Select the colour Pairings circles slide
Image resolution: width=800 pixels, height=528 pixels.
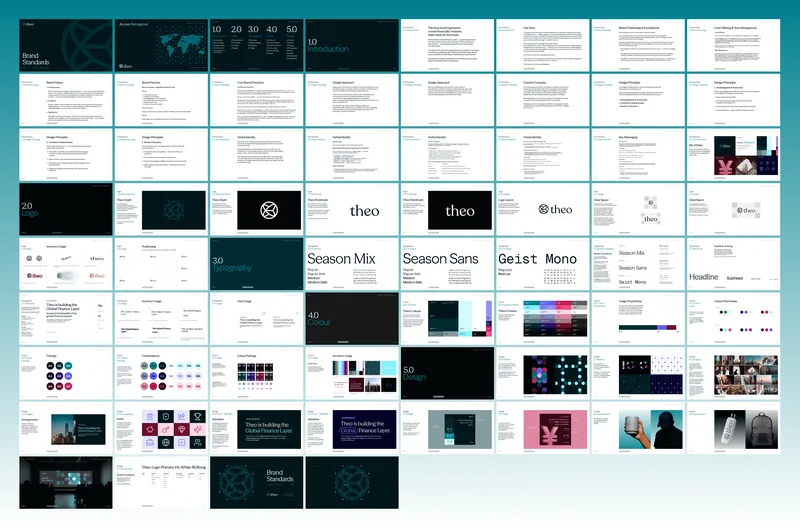pyautogui.click(x=66, y=373)
